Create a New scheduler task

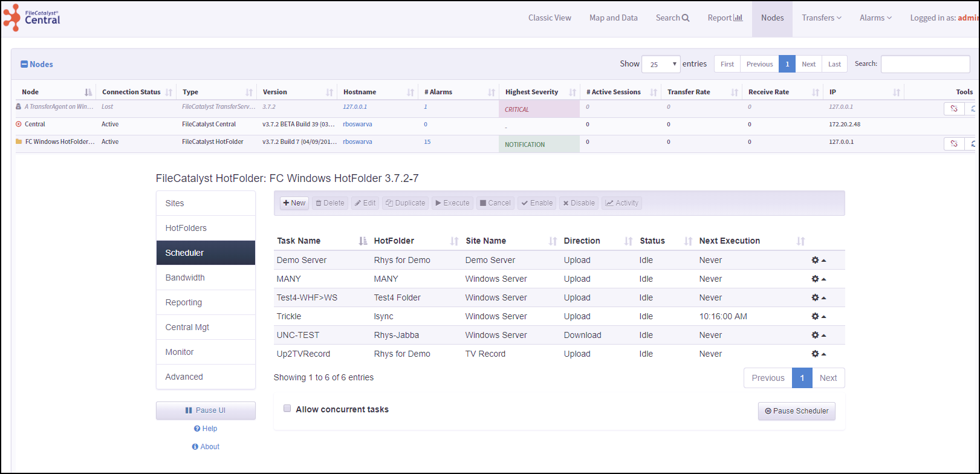click(x=294, y=203)
